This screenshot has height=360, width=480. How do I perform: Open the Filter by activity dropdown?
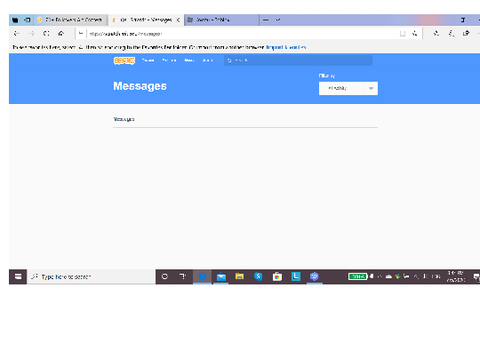(348, 88)
